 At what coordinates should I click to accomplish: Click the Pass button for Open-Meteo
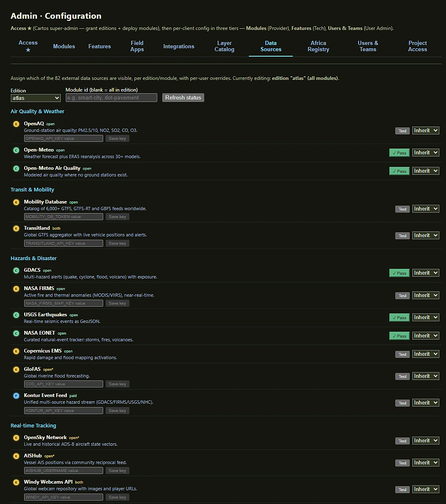tap(399, 153)
